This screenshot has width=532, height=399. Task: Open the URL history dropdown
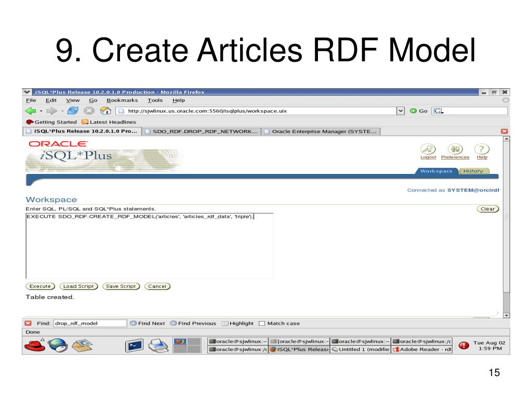[401, 111]
